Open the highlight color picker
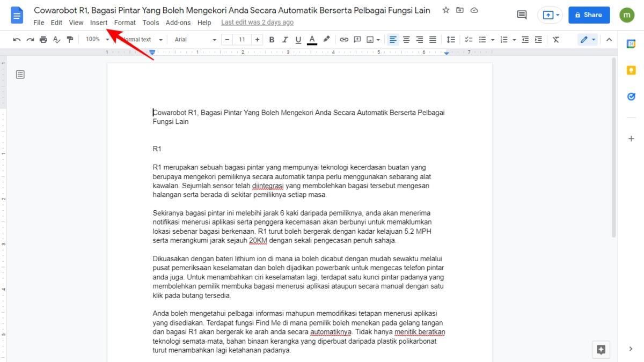The height and width of the screenshot is (362, 644). tap(326, 40)
